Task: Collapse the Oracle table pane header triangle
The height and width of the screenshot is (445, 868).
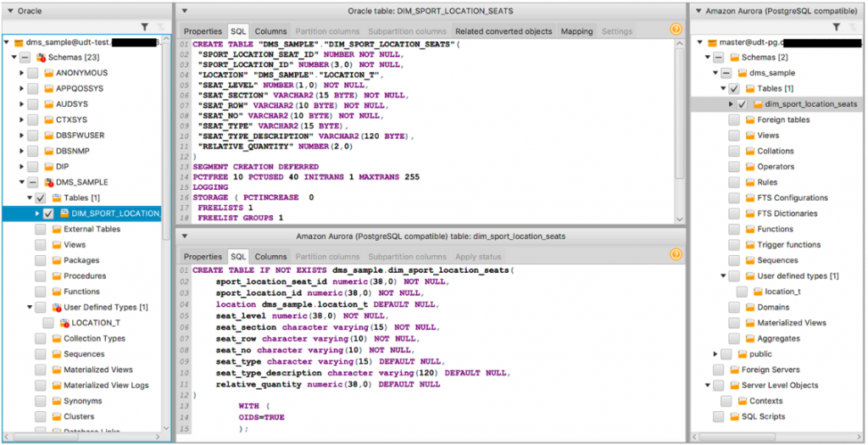Action: (x=185, y=10)
